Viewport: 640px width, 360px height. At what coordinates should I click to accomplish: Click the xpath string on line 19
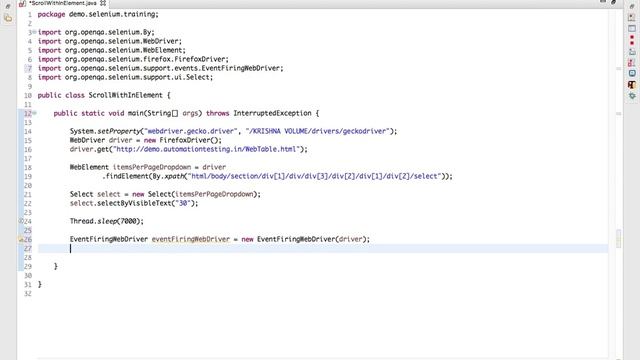pos(315,176)
